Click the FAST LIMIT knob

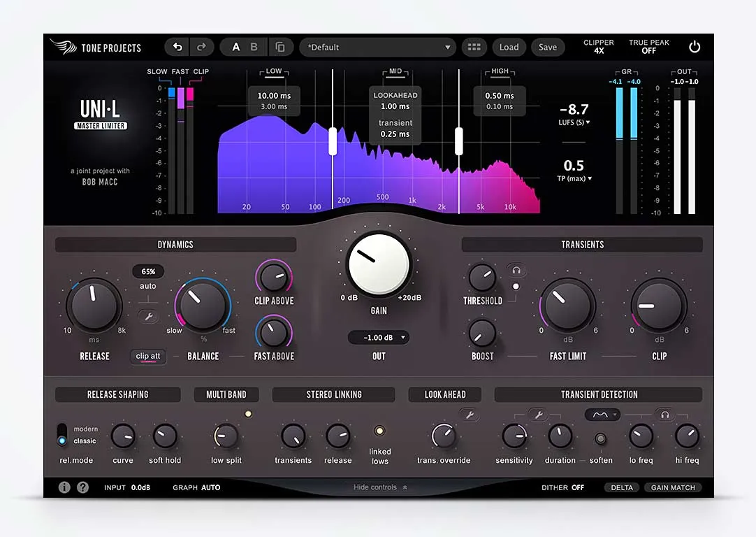(x=567, y=306)
